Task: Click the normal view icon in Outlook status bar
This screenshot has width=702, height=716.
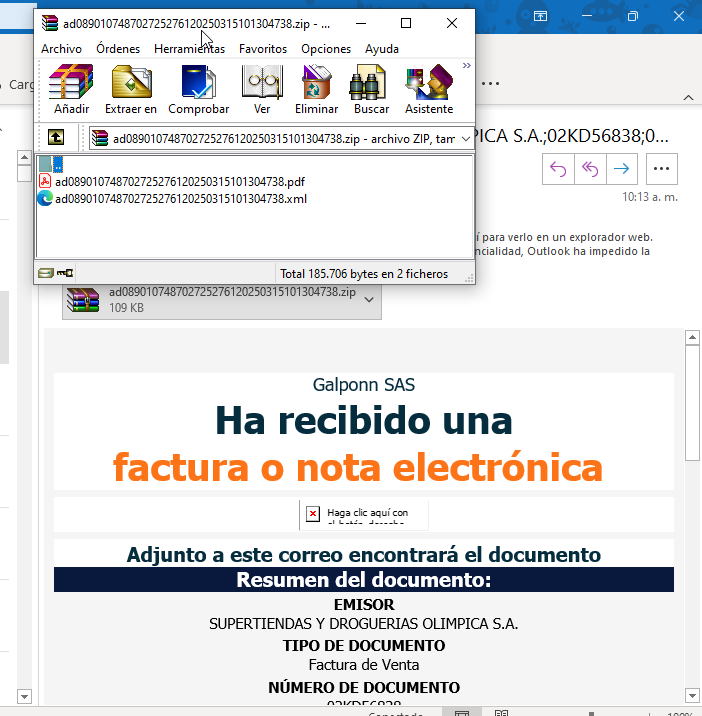Action: 462,712
